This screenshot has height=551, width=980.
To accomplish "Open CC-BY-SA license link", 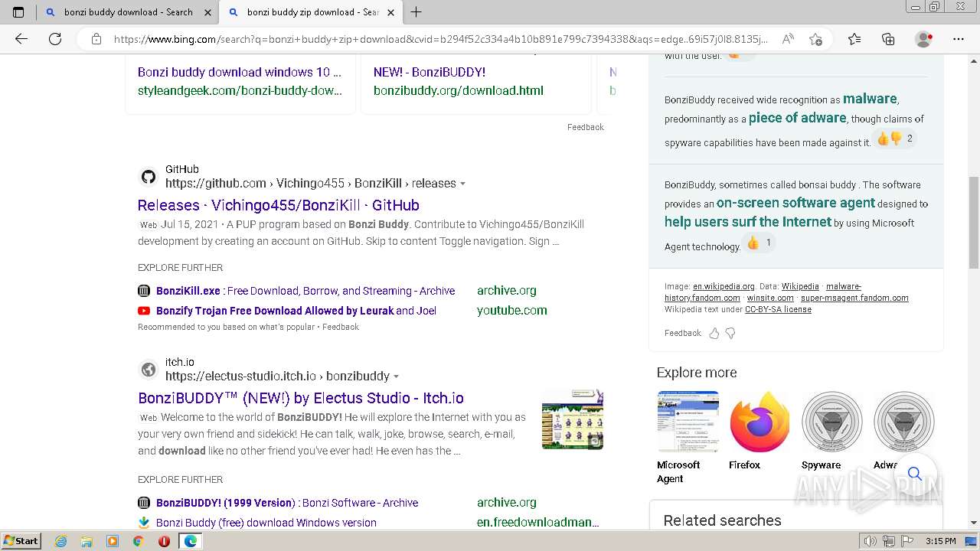I will click(x=778, y=310).
